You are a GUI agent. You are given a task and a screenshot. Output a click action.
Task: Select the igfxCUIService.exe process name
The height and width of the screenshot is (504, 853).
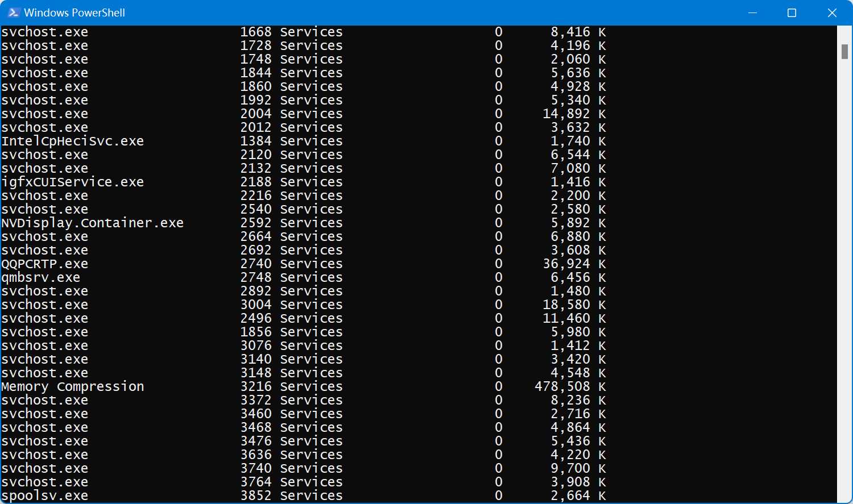coord(72,182)
